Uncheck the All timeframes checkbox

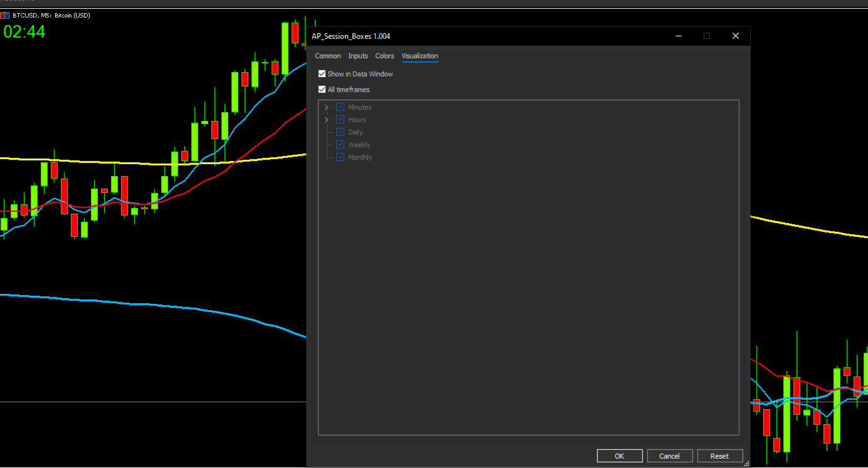tap(322, 90)
